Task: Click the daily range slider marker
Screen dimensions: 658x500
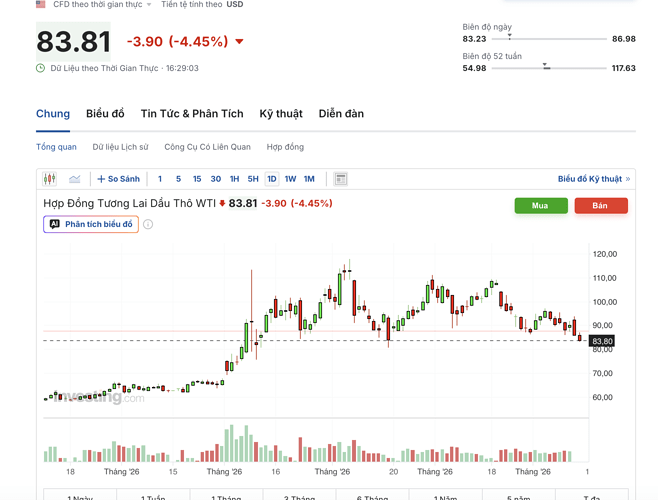Action: [509, 37]
